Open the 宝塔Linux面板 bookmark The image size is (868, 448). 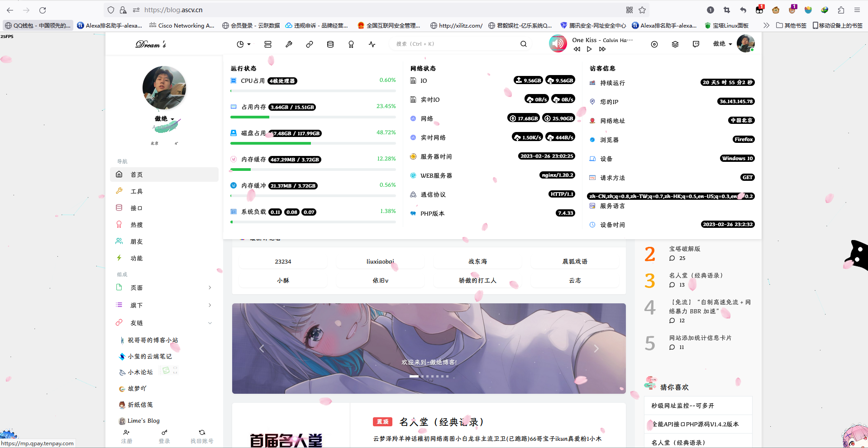click(x=727, y=25)
